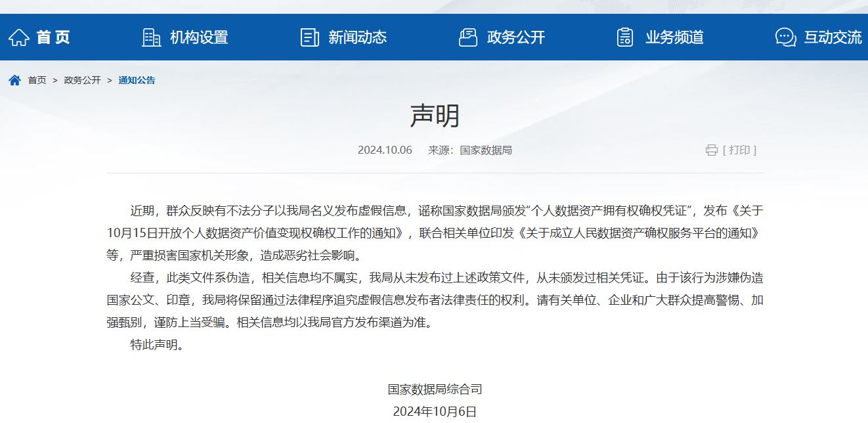Click the printer icon near 打印

click(x=712, y=150)
